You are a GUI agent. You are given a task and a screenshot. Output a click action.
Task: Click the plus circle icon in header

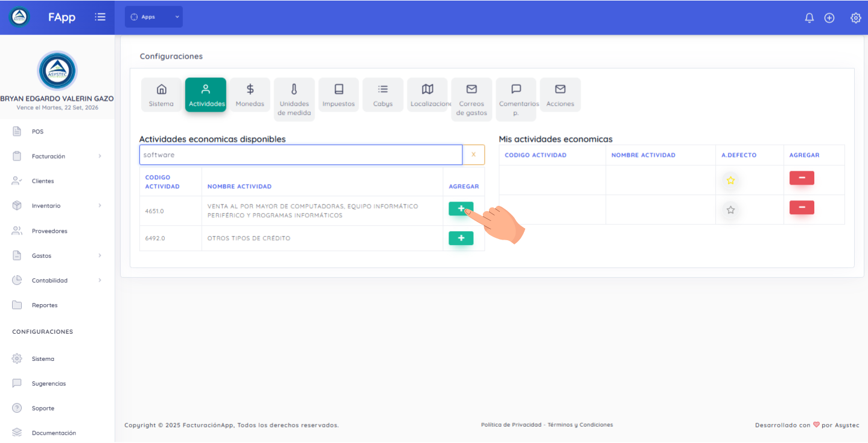pos(829,18)
